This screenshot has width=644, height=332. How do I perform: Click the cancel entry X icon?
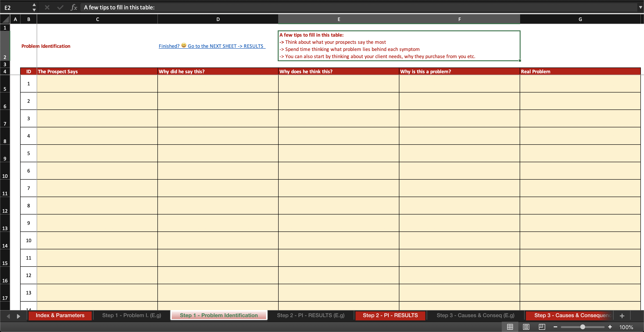[x=47, y=8]
